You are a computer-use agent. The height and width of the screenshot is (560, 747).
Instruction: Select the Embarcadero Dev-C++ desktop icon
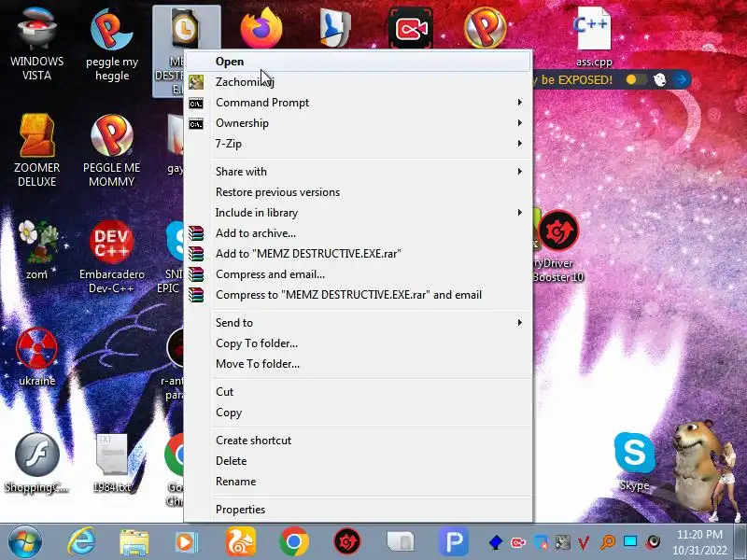[x=111, y=258]
